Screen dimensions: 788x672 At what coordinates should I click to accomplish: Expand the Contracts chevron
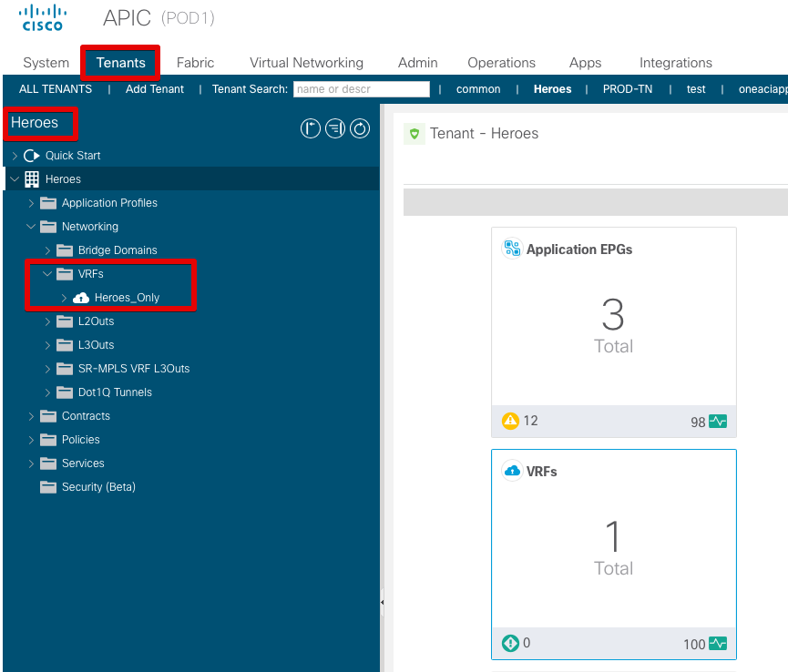tap(31, 416)
